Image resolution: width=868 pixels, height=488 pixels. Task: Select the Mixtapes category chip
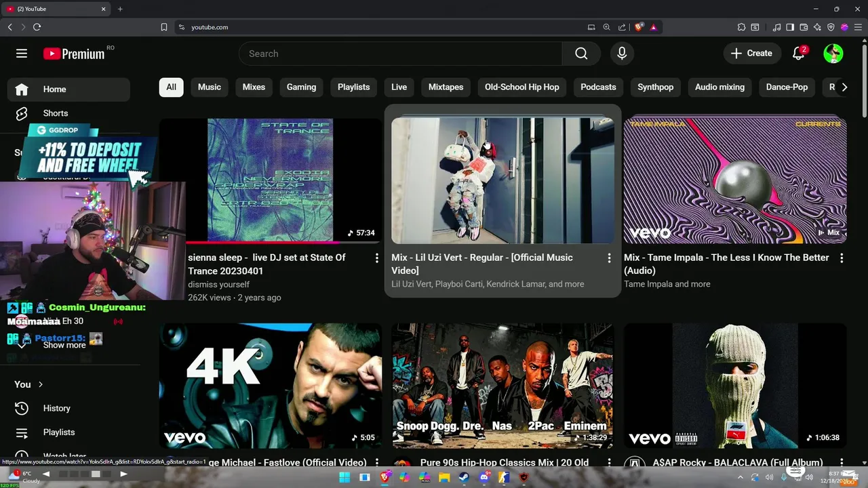point(446,87)
